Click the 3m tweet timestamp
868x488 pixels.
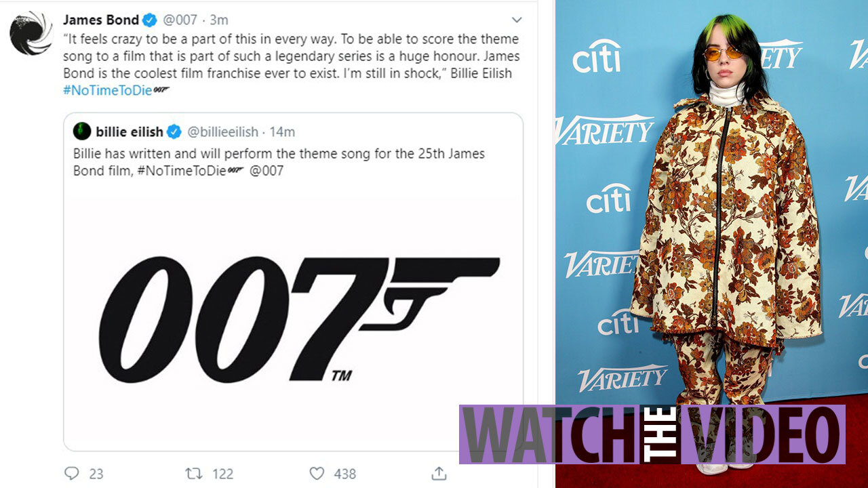coord(218,20)
